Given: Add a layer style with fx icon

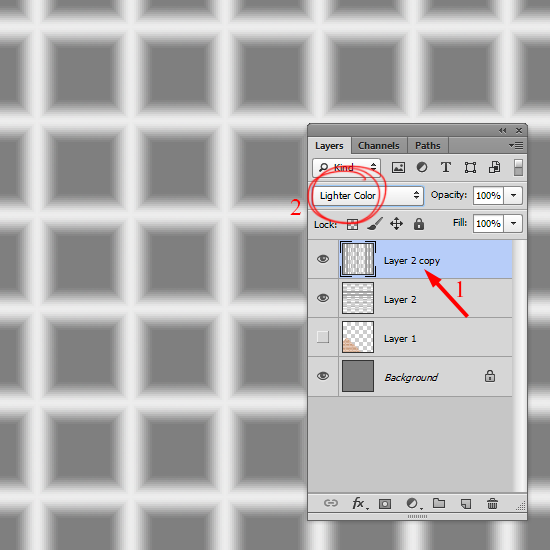Looking at the screenshot, I should [x=359, y=503].
